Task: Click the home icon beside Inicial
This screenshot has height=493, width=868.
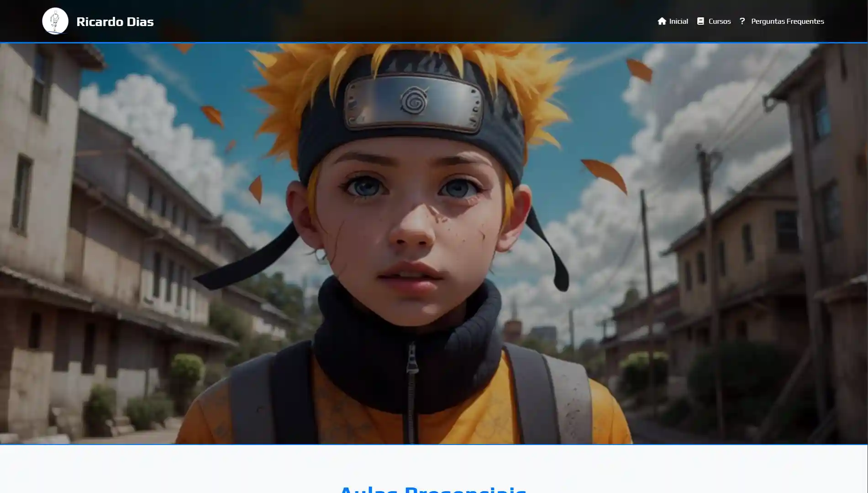Action: (662, 21)
